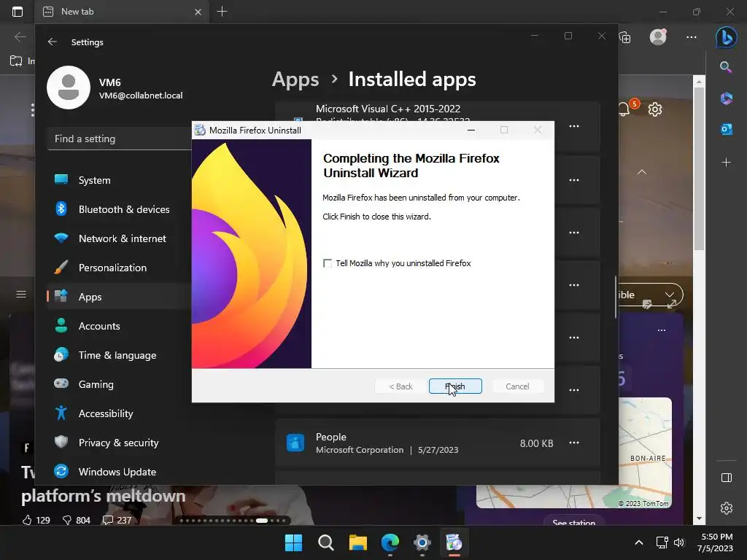Open the 237 comments on the article

click(x=117, y=520)
